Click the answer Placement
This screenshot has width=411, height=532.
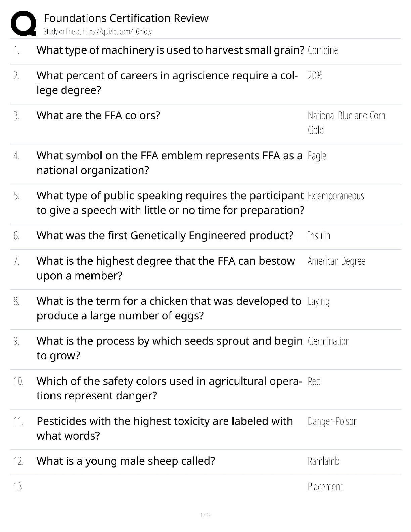point(325,487)
